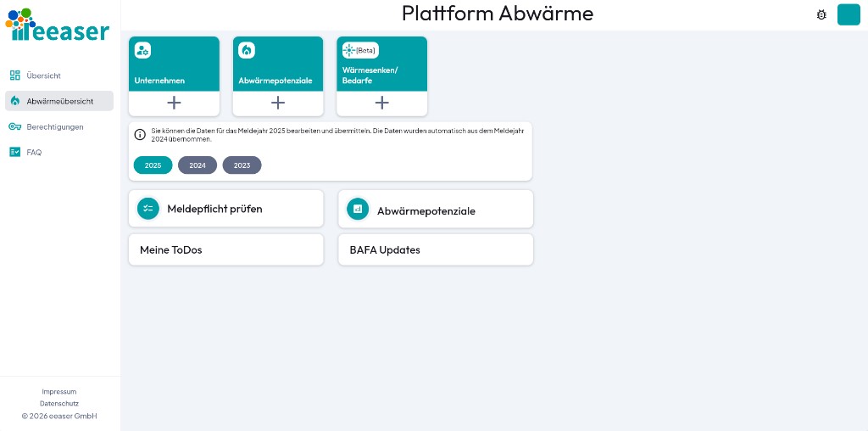
Task: Switch to reporting year 2024
Action: point(198,165)
